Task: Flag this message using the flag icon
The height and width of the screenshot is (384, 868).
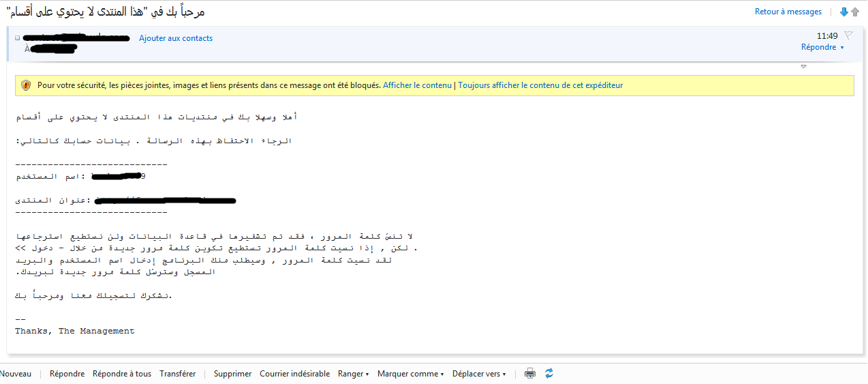Action: pyautogui.click(x=848, y=35)
